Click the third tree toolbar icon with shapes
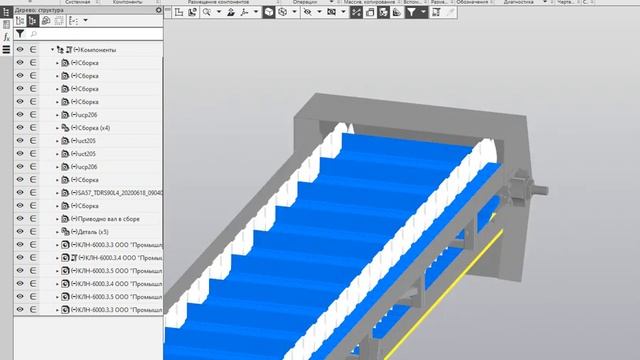Image resolution: width=640 pixels, height=360 pixels. coord(46,20)
